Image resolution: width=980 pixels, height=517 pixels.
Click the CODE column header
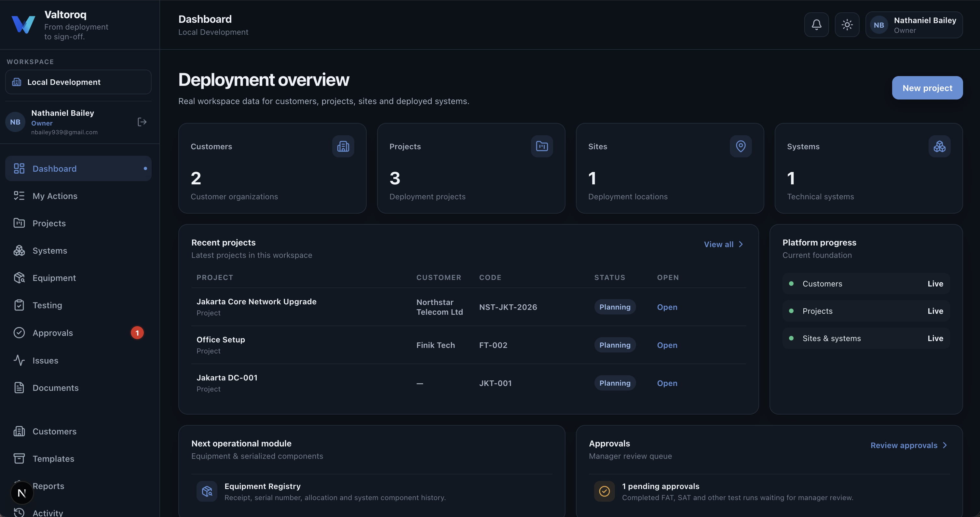coord(490,277)
